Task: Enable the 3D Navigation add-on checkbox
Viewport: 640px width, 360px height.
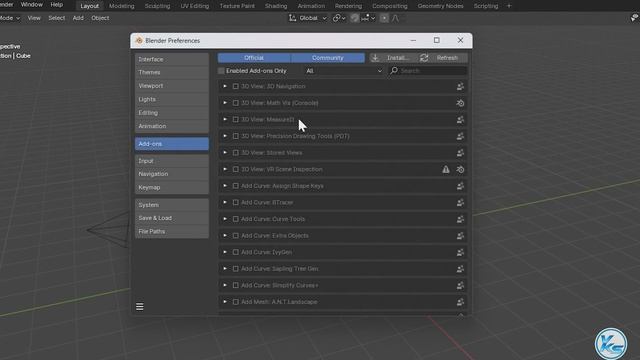Action: (x=236, y=87)
